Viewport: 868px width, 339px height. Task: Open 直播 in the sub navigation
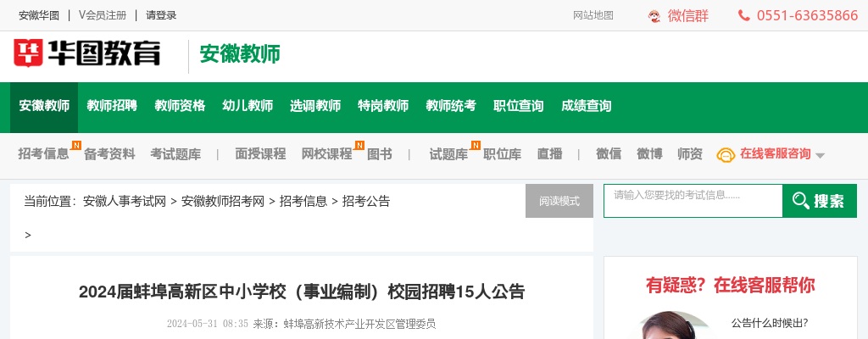549,154
